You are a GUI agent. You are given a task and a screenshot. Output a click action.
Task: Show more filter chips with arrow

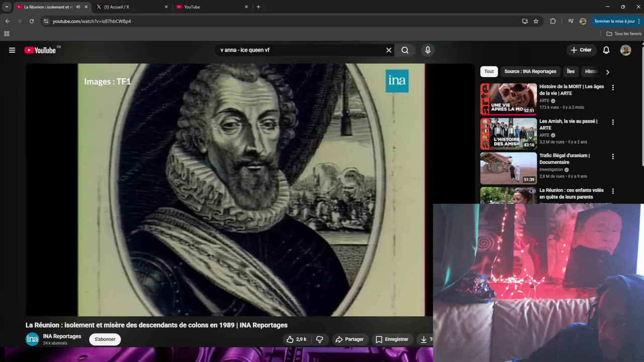click(607, 72)
